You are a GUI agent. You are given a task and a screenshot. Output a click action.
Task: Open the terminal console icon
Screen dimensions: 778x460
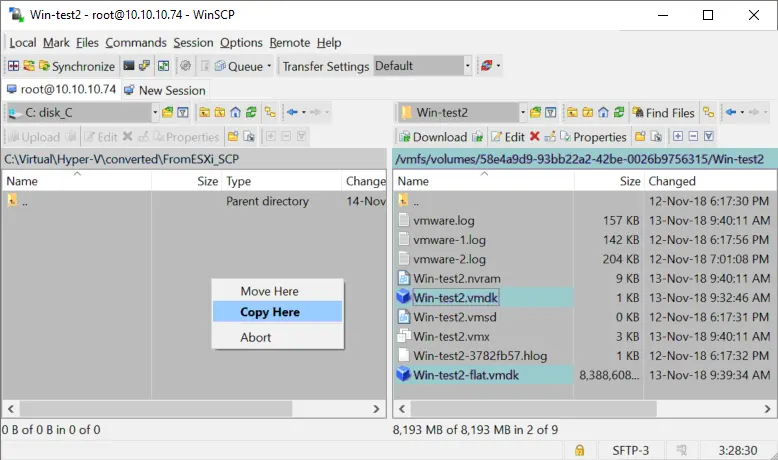pyautogui.click(x=129, y=66)
